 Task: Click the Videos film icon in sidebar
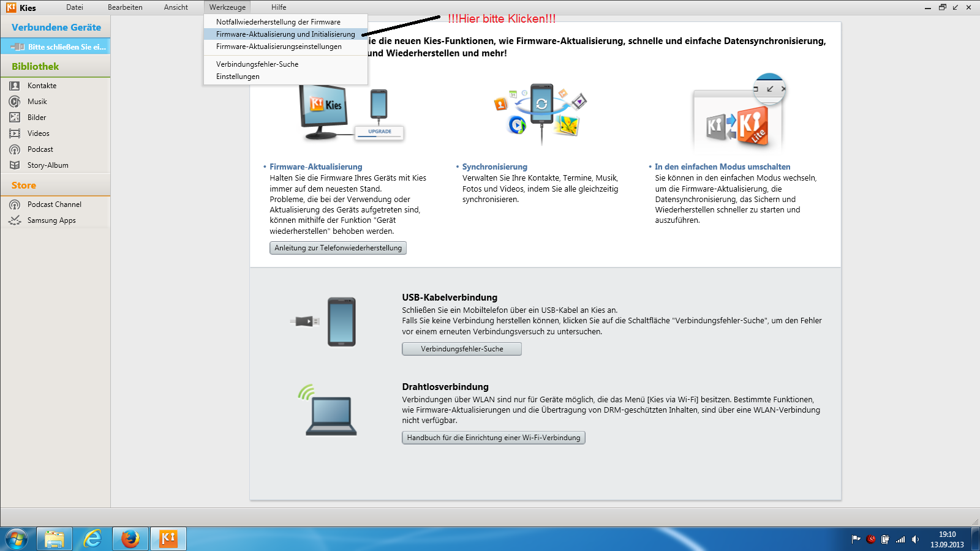point(15,133)
